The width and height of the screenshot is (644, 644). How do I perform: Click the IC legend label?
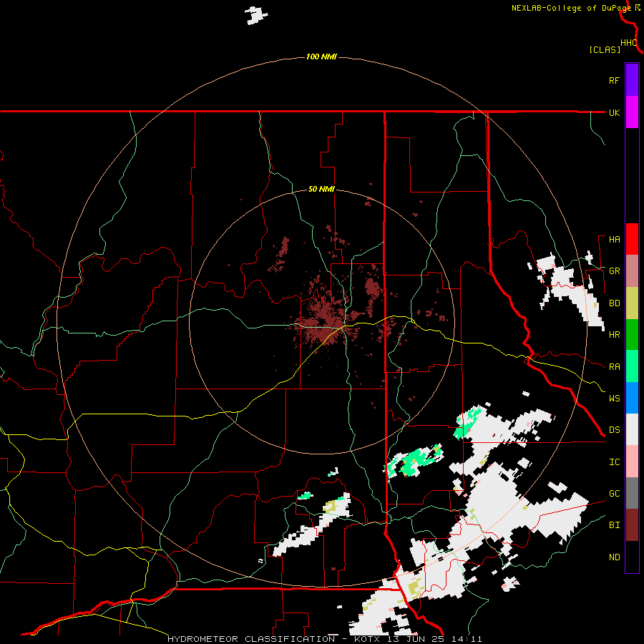click(614, 462)
